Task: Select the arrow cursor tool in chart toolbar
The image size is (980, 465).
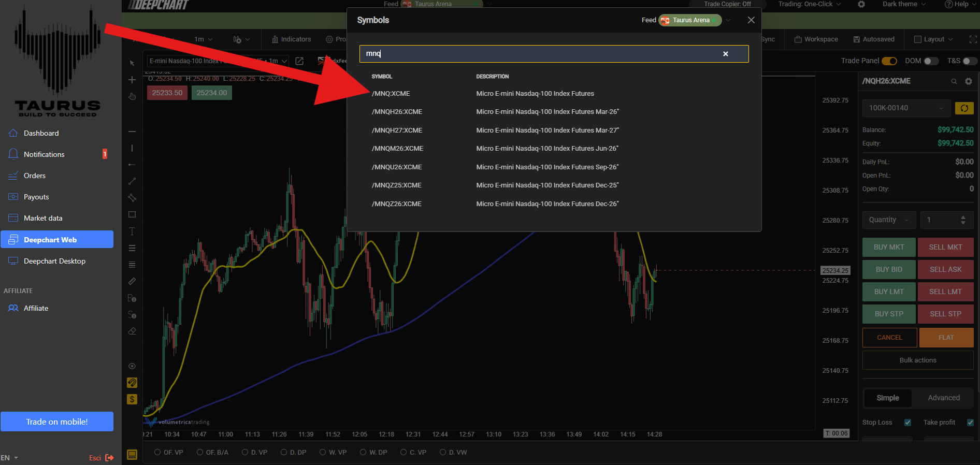Action: (132, 63)
